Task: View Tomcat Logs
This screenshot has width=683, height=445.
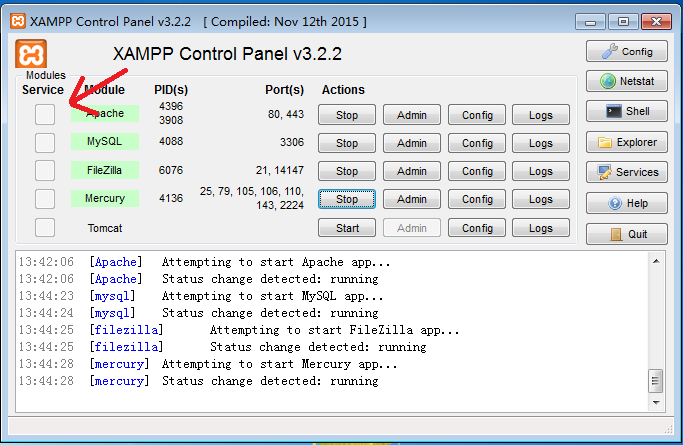Action: click(541, 228)
